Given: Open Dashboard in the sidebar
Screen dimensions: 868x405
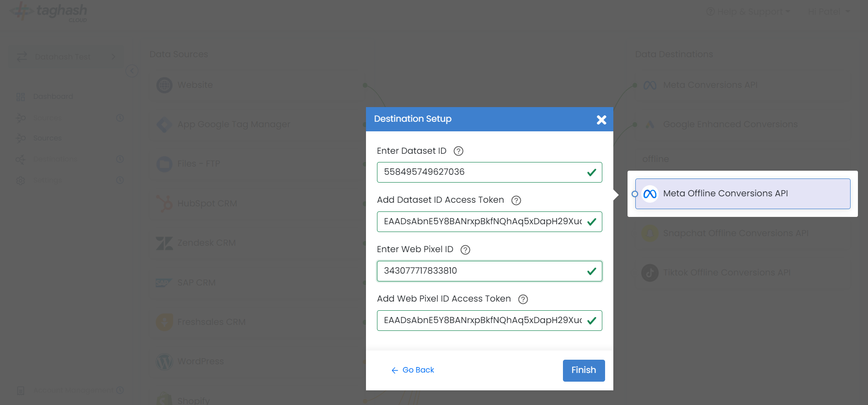Looking at the screenshot, I should pyautogui.click(x=53, y=97).
